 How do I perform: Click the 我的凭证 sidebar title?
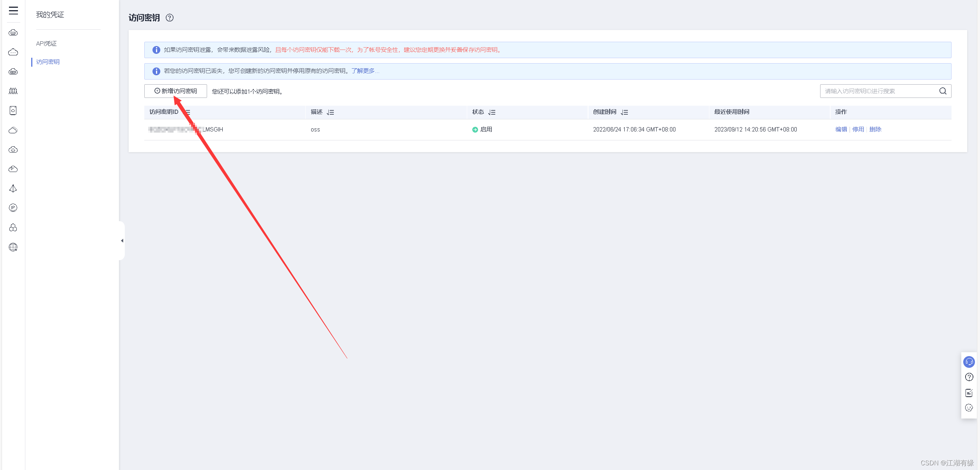click(x=50, y=14)
